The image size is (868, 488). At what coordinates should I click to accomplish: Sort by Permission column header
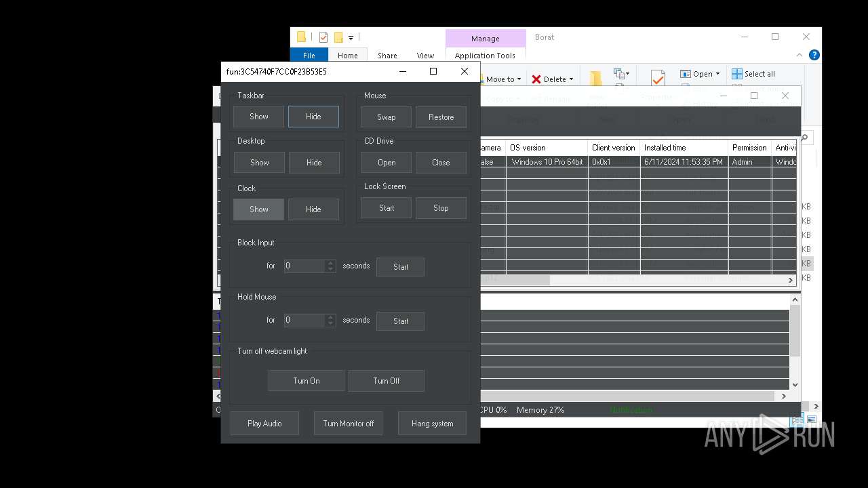tap(750, 148)
